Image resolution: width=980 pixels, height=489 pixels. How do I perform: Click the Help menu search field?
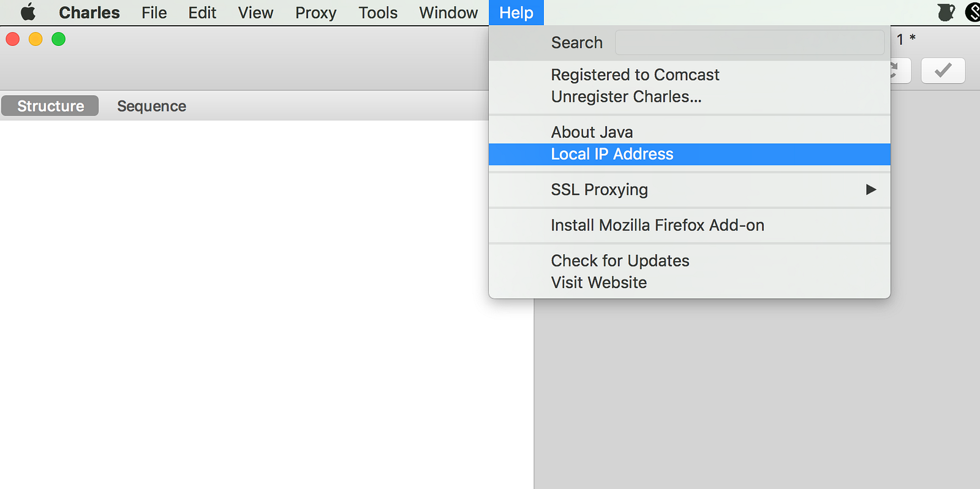pos(749,43)
